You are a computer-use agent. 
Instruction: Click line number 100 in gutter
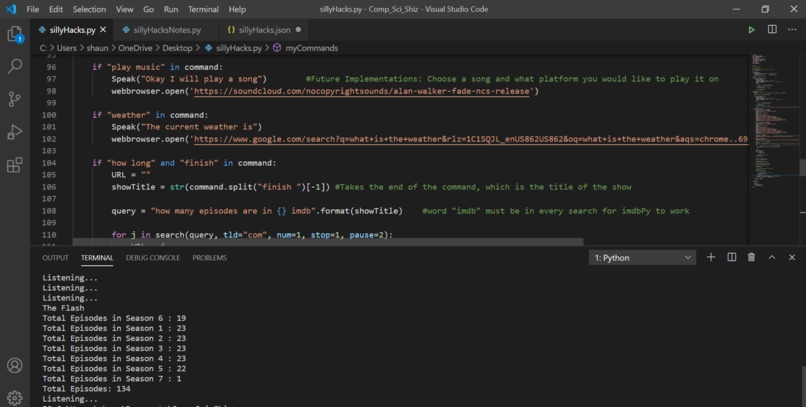[x=49, y=115]
